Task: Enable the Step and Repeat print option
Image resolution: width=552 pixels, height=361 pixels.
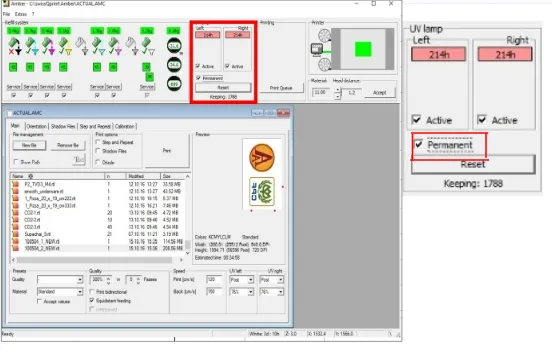Action: click(x=98, y=142)
